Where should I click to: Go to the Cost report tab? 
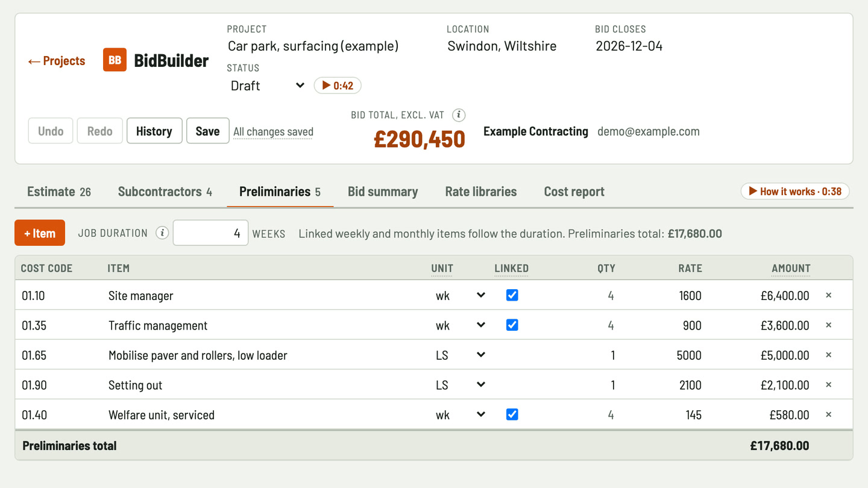point(574,192)
